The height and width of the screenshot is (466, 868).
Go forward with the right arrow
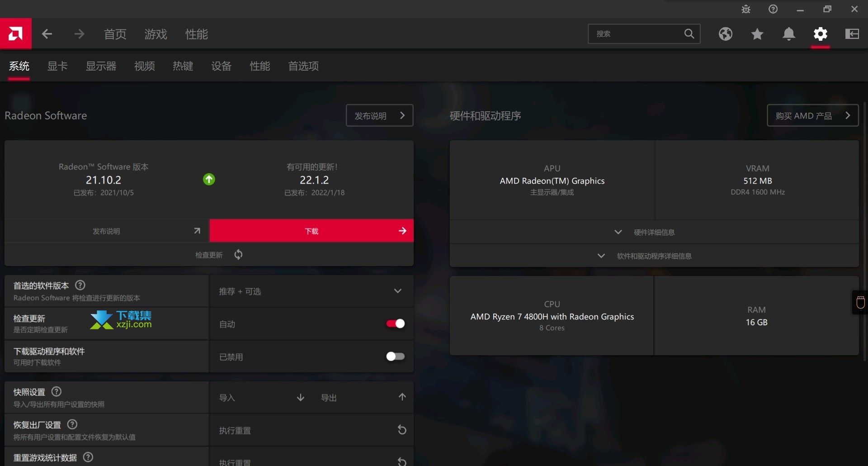pos(79,34)
